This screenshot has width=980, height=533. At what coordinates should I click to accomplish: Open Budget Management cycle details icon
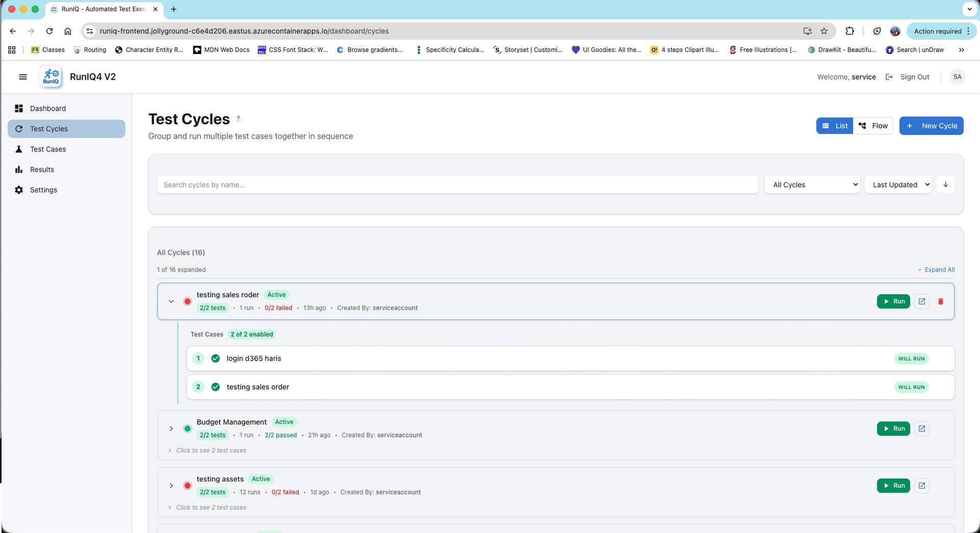click(x=922, y=428)
